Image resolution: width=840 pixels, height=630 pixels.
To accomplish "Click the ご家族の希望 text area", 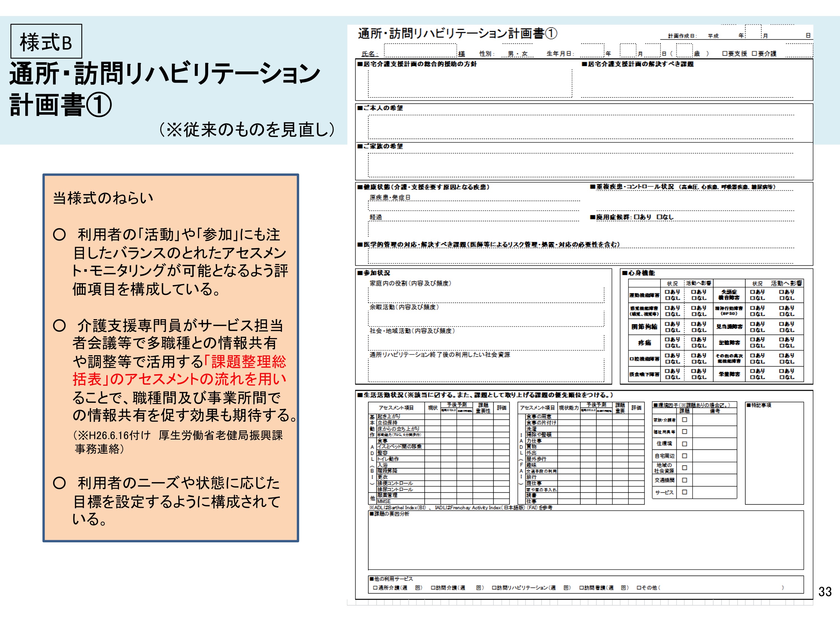I will [581, 165].
